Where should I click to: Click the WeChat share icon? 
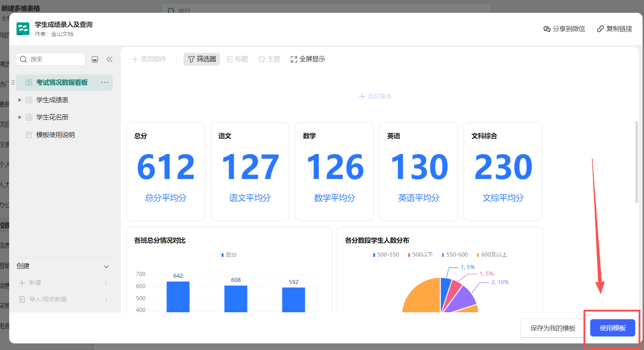click(547, 29)
